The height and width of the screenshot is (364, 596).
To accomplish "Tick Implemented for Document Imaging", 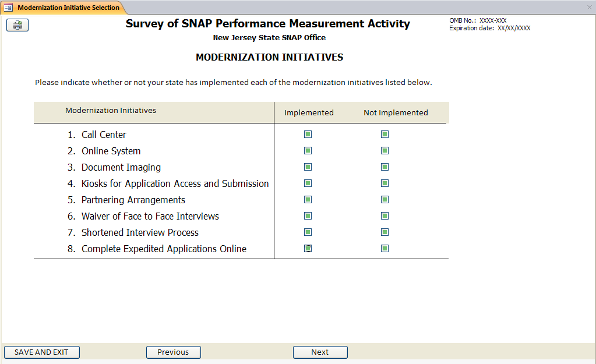I will click(308, 167).
